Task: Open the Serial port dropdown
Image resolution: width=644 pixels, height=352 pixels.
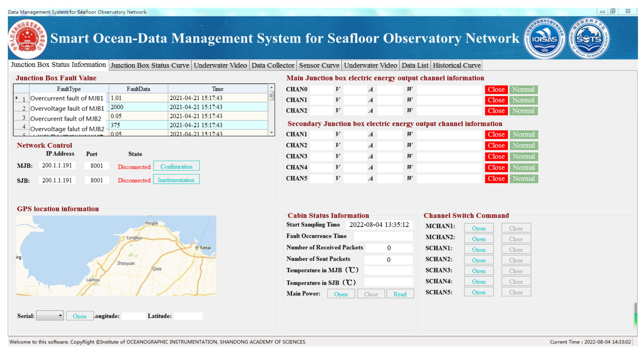Action: [x=60, y=315]
